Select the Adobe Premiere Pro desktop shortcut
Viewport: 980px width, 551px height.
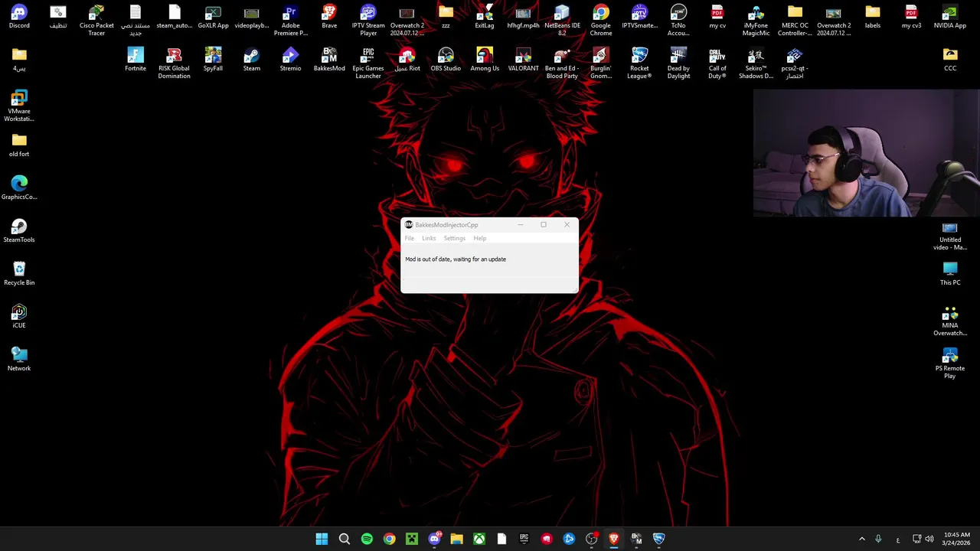[290, 21]
